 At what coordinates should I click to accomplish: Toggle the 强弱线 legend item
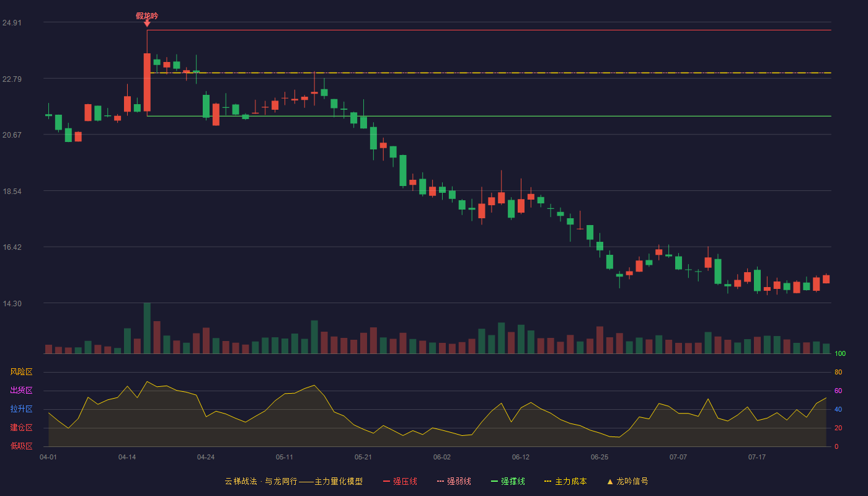click(x=454, y=481)
